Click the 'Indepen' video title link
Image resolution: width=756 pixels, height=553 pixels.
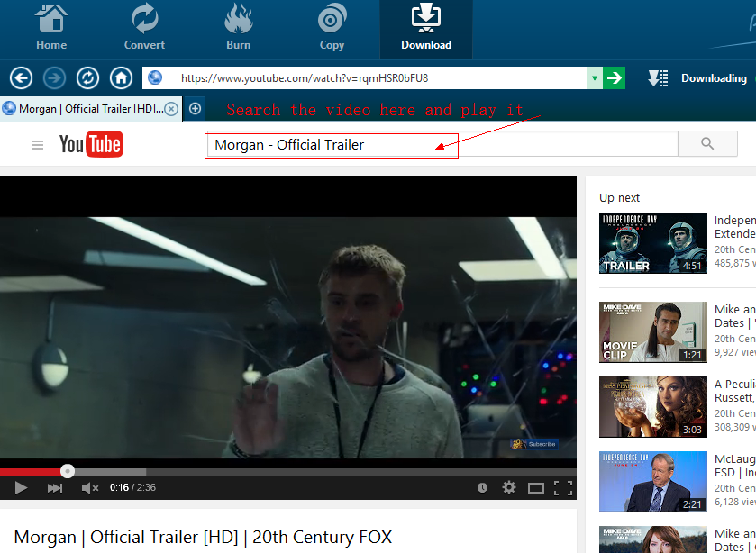[734, 227]
